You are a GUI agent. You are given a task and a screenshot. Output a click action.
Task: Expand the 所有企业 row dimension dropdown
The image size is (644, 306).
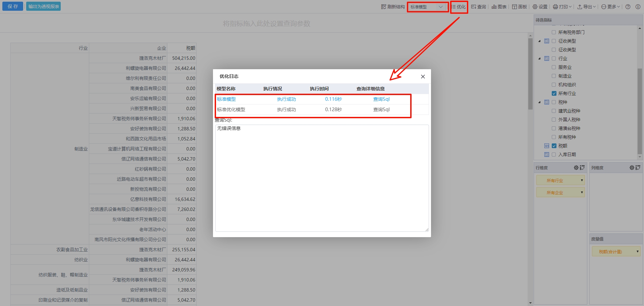point(582,192)
